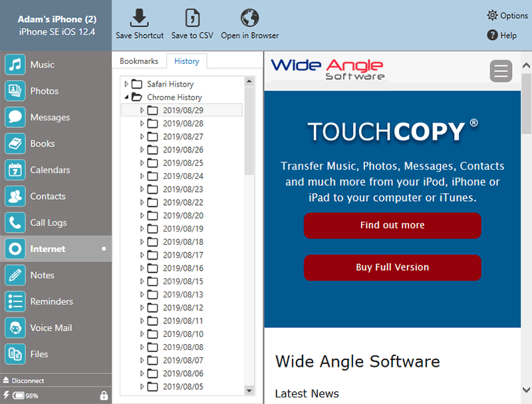
Task: Expand the 2019/08/23 folder arrow
Action: click(142, 189)
